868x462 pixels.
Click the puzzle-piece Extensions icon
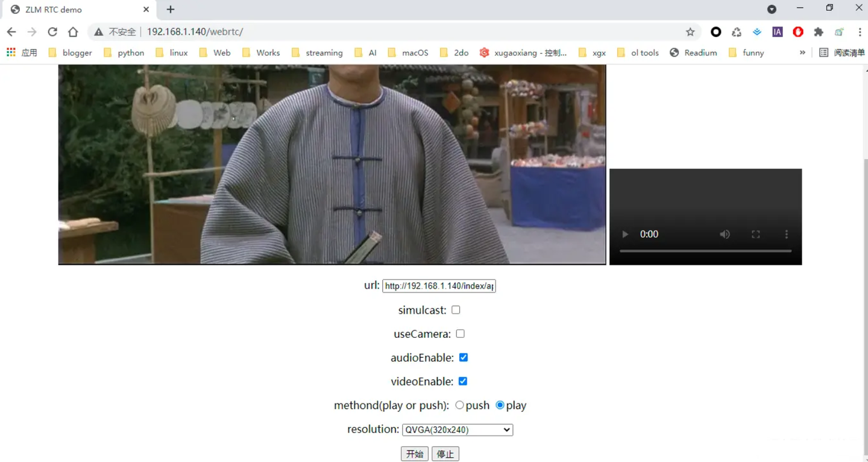click(818, 31)
